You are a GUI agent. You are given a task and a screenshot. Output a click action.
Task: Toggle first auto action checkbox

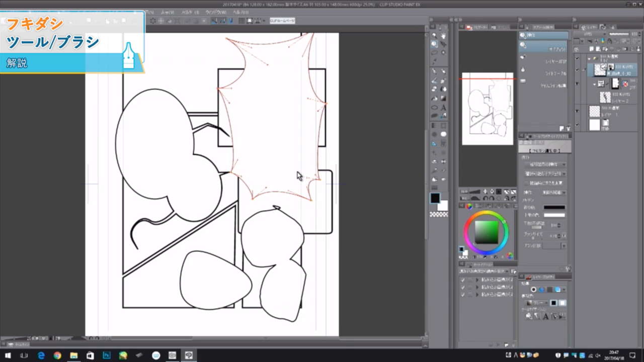pyautogui.click(x=463, y=280)
